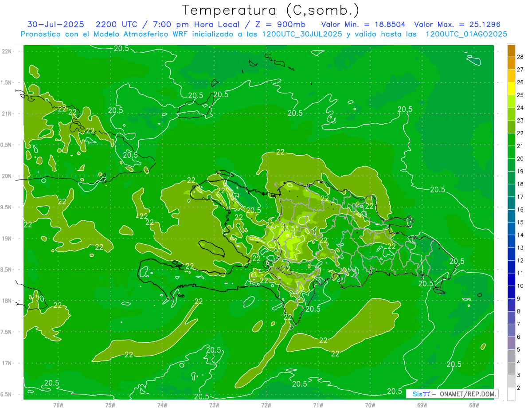Click the "18N" latitude axis label
The image size is (532, 411).
tap(7, 301)
